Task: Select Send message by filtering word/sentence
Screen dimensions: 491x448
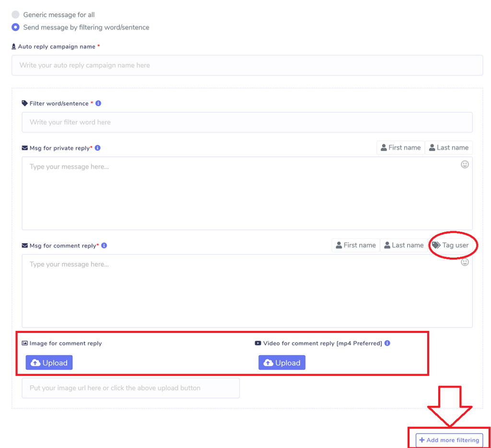Action: pyautogui.click(x=15, y=27)
